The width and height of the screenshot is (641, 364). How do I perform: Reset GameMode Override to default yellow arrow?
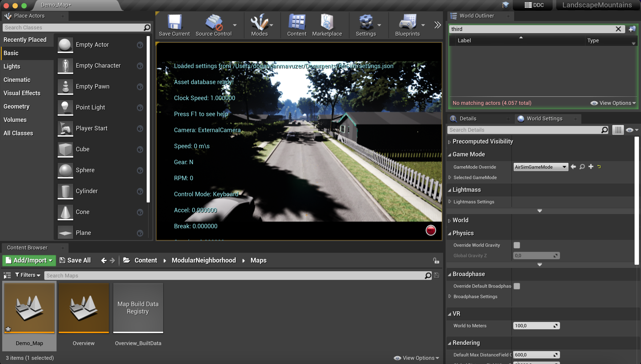click(x=599, y=166)
